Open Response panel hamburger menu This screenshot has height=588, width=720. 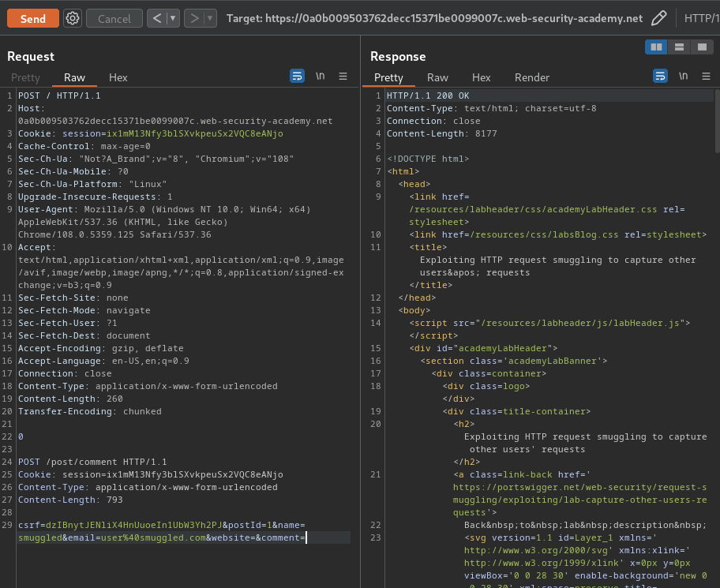tap(707, 77)
